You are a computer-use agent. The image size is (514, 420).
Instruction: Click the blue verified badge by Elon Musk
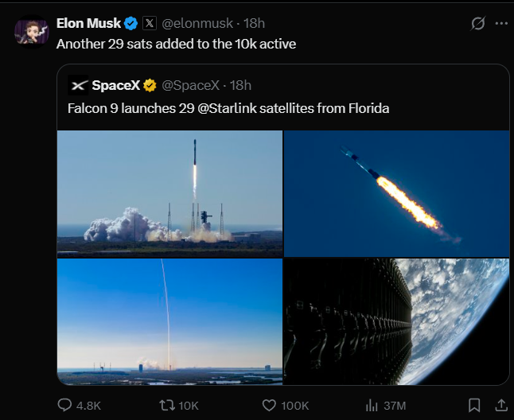(x=131, y=24)
